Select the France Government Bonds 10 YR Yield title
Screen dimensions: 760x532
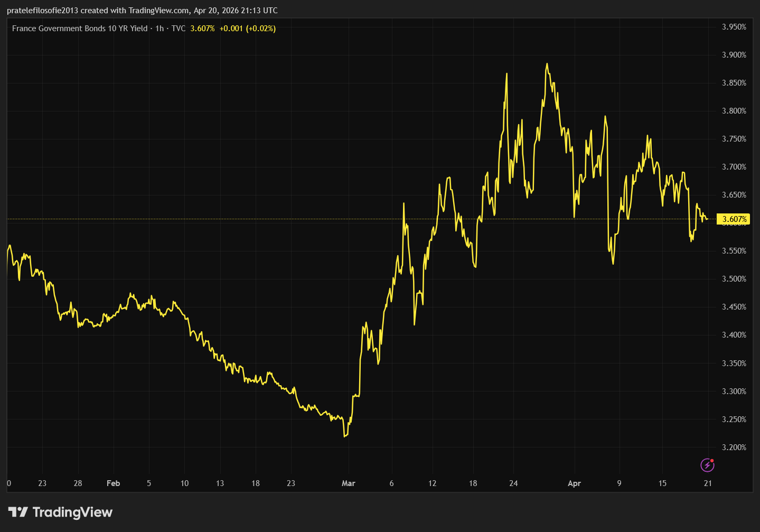click(x=80, y=29)
